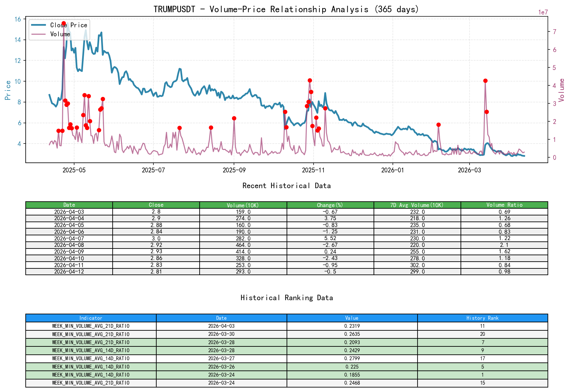This screenshot has width=570, height=392.
Task: Click the Volume Ratio column header
Action: pos(504,205)
